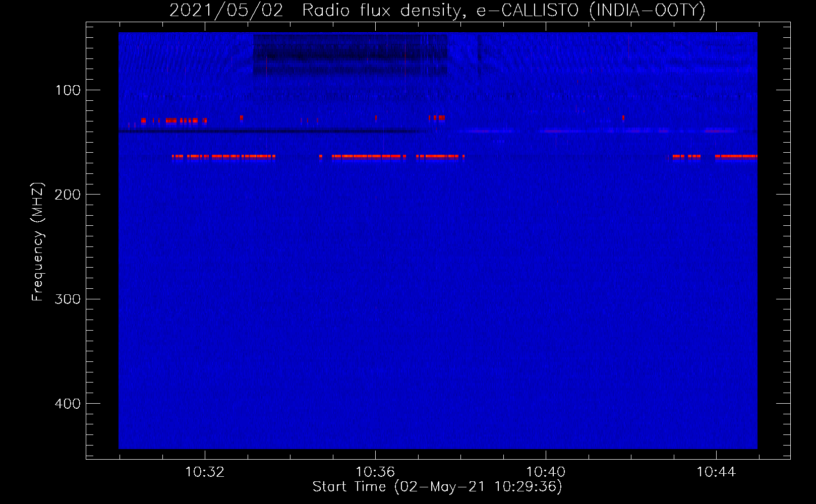Click the 'Frequency (MHZ)' axis label

click(38, 242)
